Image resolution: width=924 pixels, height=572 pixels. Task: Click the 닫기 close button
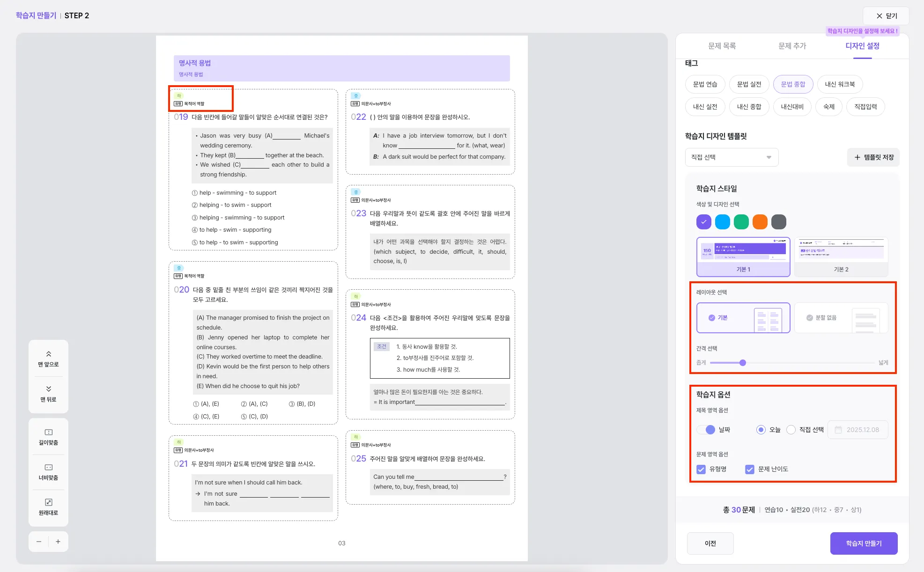click(x=886, y=16)
